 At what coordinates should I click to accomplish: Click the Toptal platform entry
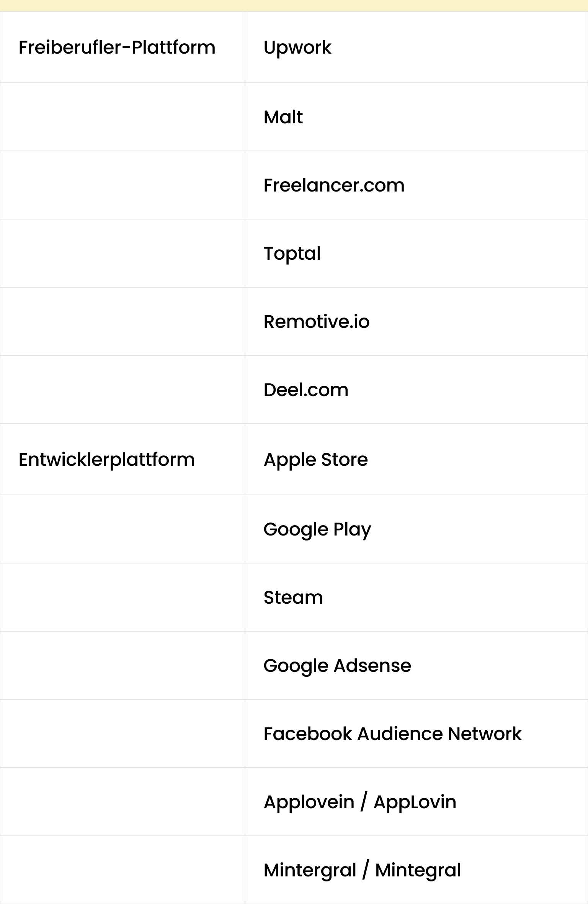point(292,253)
